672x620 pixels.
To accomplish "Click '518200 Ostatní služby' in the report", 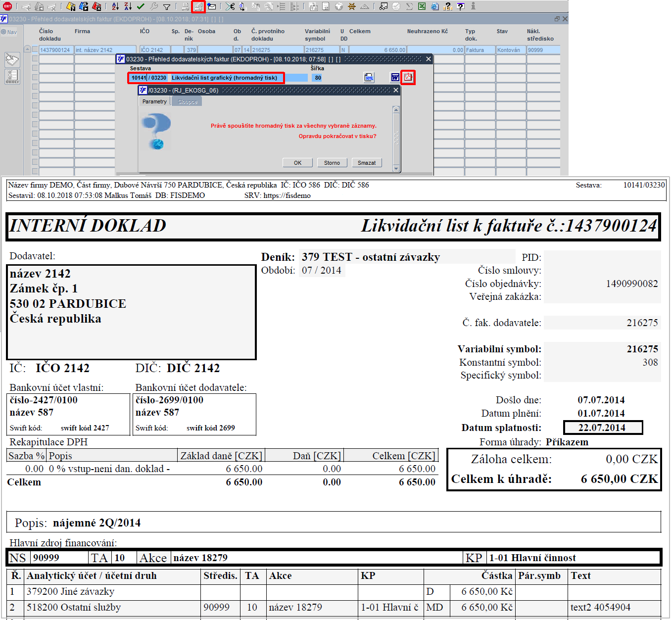I will pyautogui.click(x=74, y=607).
